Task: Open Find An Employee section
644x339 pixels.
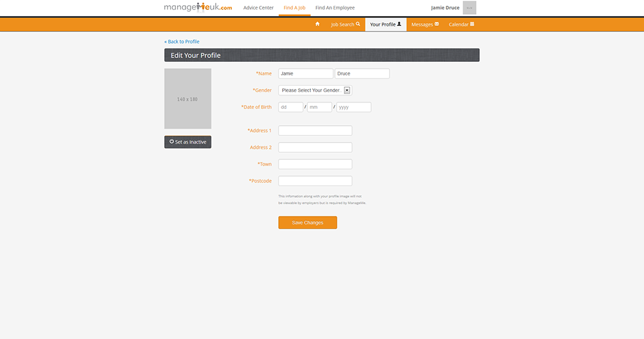Action: 335,8
